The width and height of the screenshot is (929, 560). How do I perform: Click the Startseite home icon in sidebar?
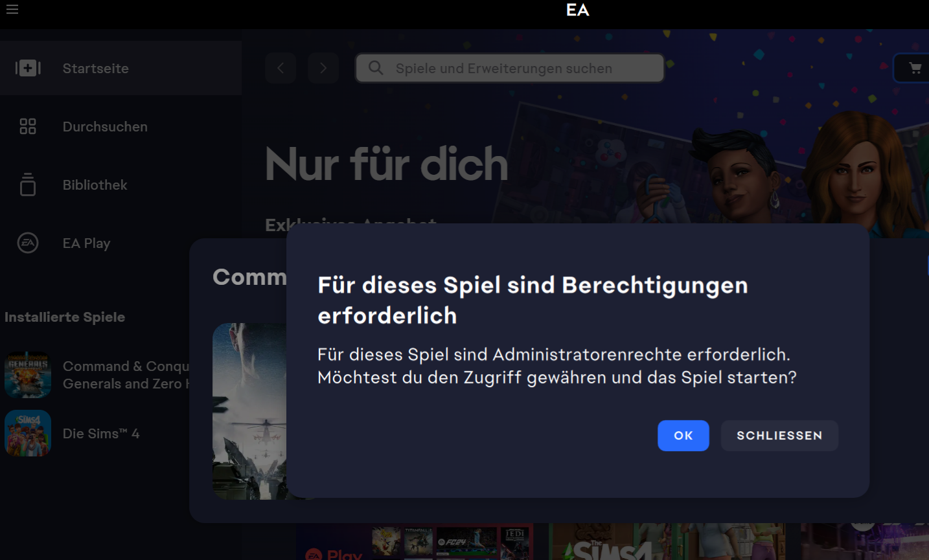[x=28, y=68]
